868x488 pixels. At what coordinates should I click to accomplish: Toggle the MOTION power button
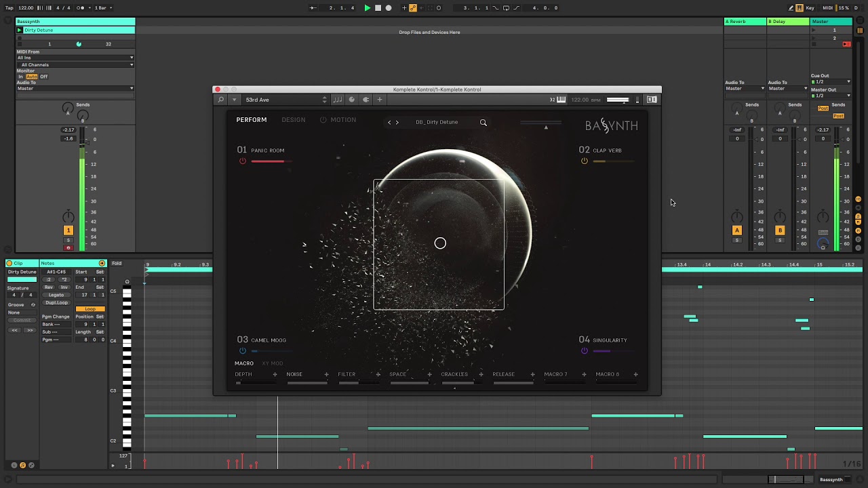tap(323, 120)
